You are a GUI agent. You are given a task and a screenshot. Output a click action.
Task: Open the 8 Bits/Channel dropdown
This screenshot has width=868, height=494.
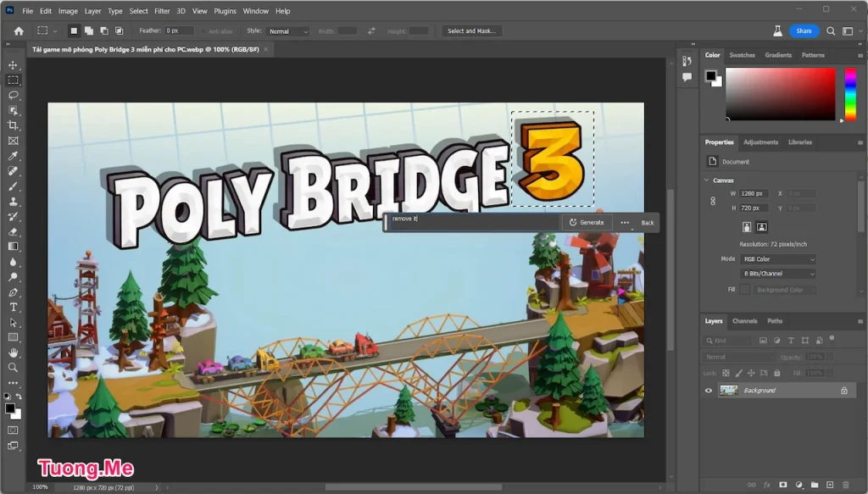click(x=778, y=274)
